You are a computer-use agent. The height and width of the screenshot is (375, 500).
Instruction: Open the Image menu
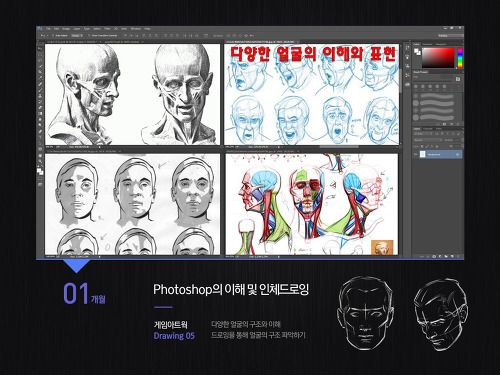[66, 29]
